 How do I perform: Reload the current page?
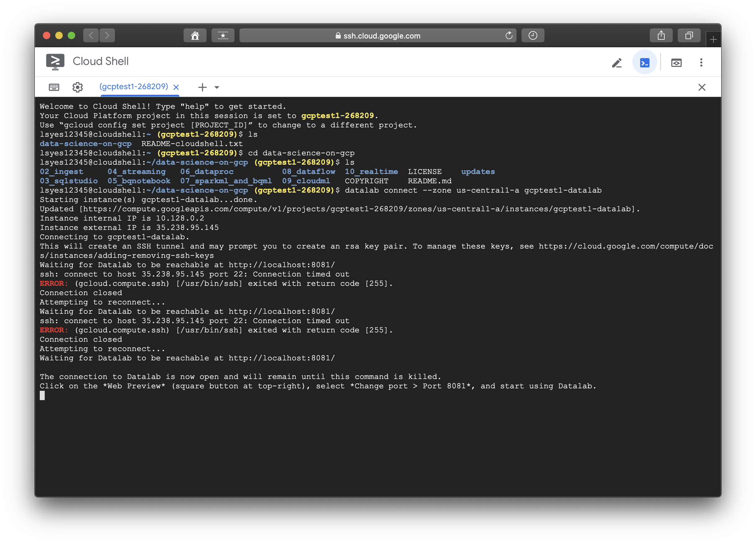[509, 35]
